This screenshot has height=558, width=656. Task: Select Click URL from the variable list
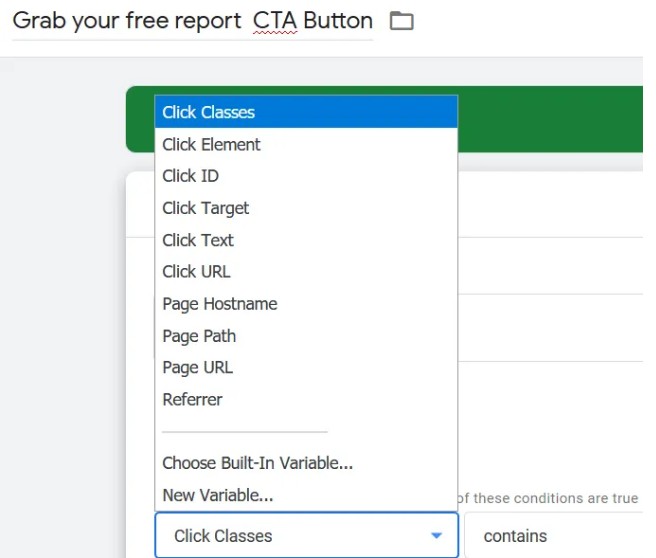point(196,271)
